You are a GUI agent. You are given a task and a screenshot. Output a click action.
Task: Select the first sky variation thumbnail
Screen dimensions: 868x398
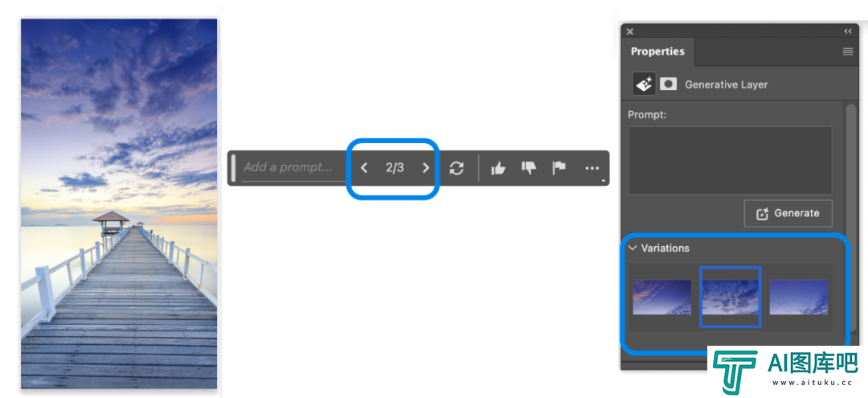662,297
